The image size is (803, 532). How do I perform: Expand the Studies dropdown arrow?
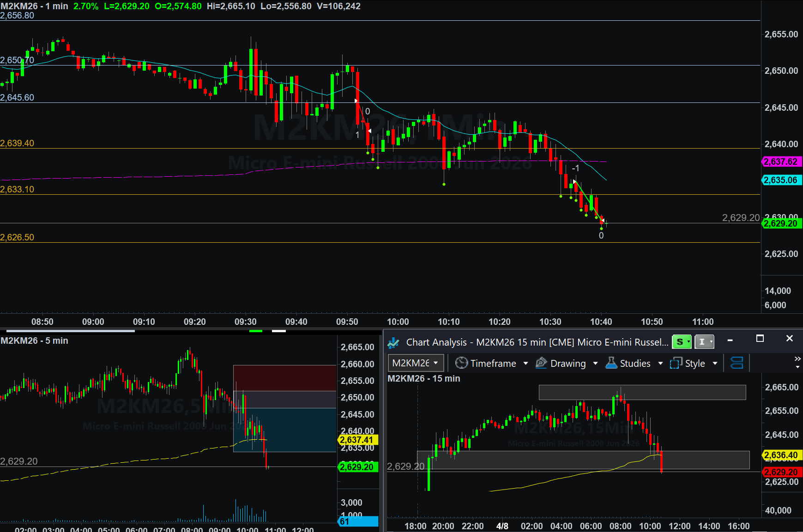point(660,364)
